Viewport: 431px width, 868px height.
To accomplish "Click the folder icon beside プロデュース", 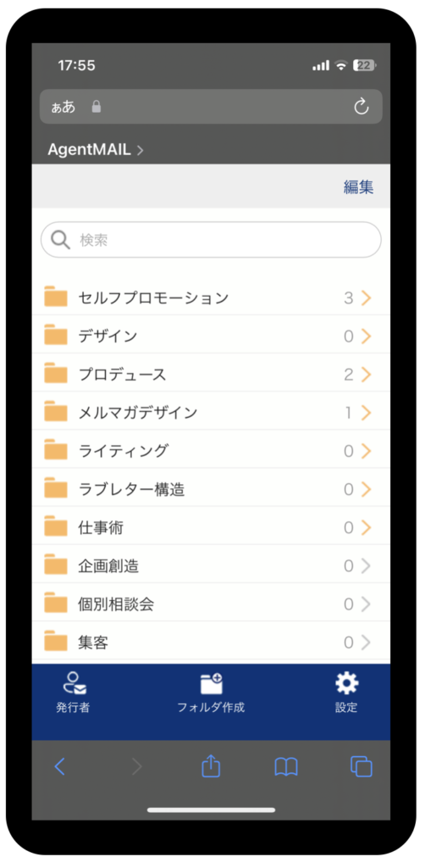I will pos(55,374).
